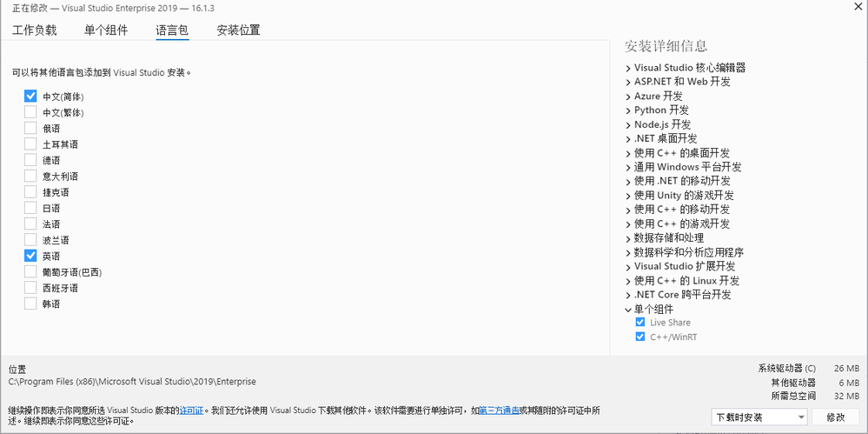Enable the 俄语 language pack
The width and height of the screenshot is (868, 434).
(x=30, y=129)
